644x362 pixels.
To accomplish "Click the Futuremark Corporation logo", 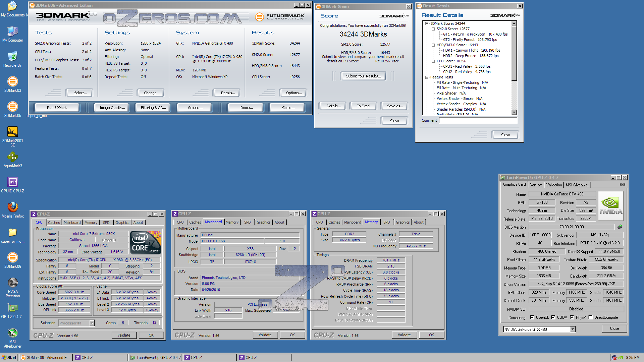I will [280, 16].
